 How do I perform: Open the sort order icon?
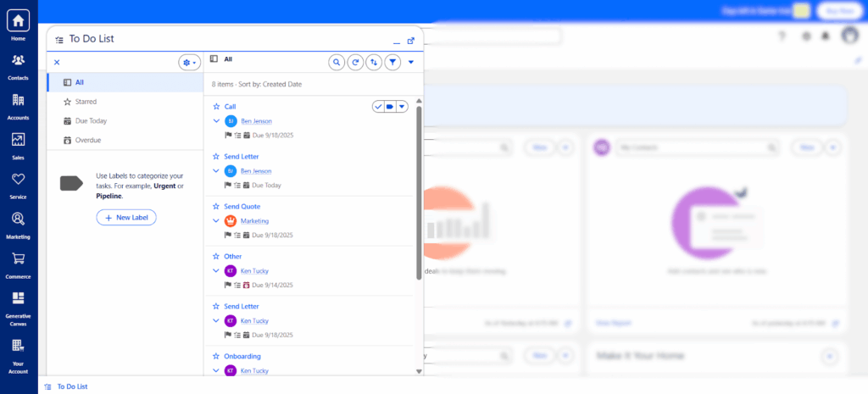pos(375,62)
